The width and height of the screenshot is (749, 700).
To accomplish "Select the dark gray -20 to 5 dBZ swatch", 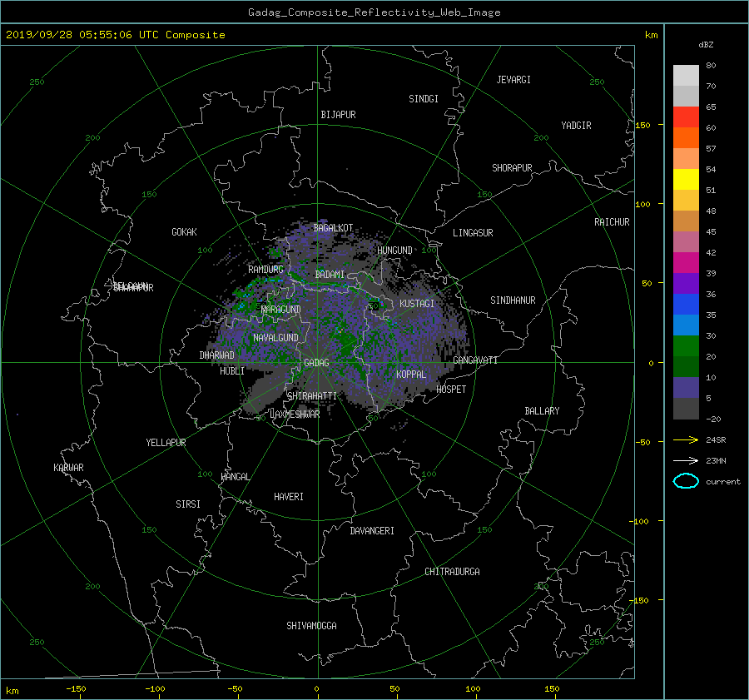I will coord(686,409).
